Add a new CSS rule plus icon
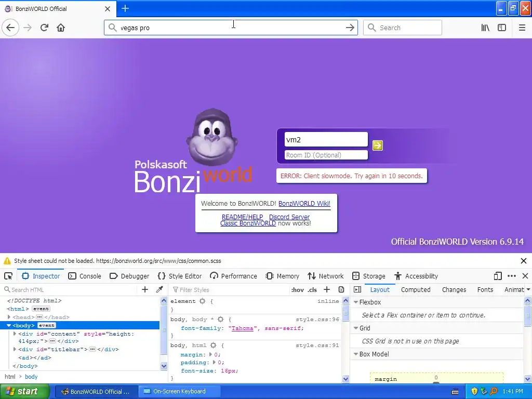The width and height of the screenshot is (532, 399). 326,289
